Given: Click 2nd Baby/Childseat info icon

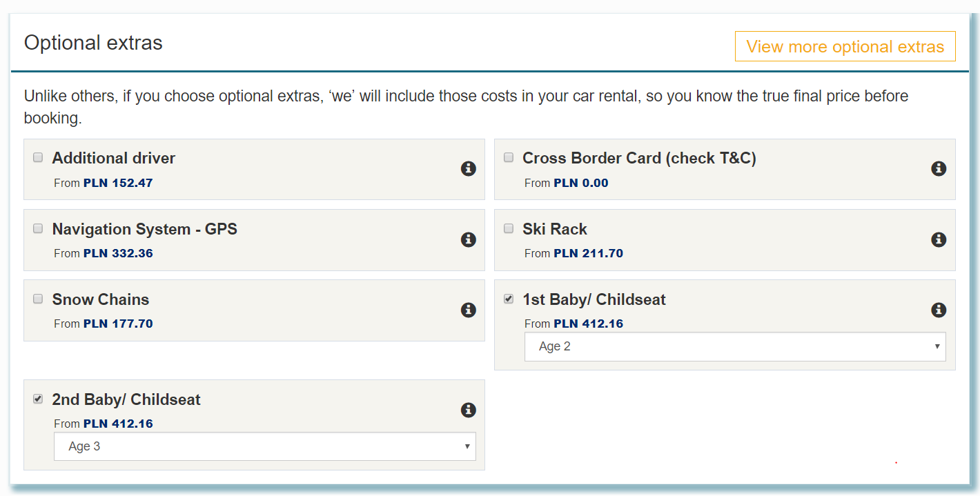Looking at the screenshot, I should pyautogui.click(x=469, y=410).
